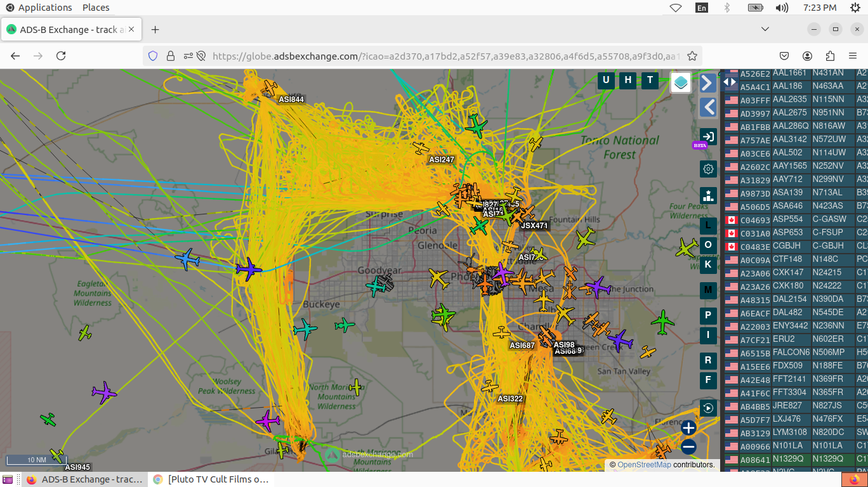Click the U map toggle button
Image resolution: width=868 pixels, height=487 pixels.
point(606,80)
